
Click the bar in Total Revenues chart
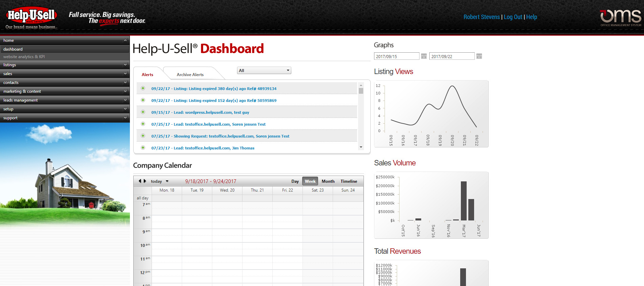pos(463,277)
